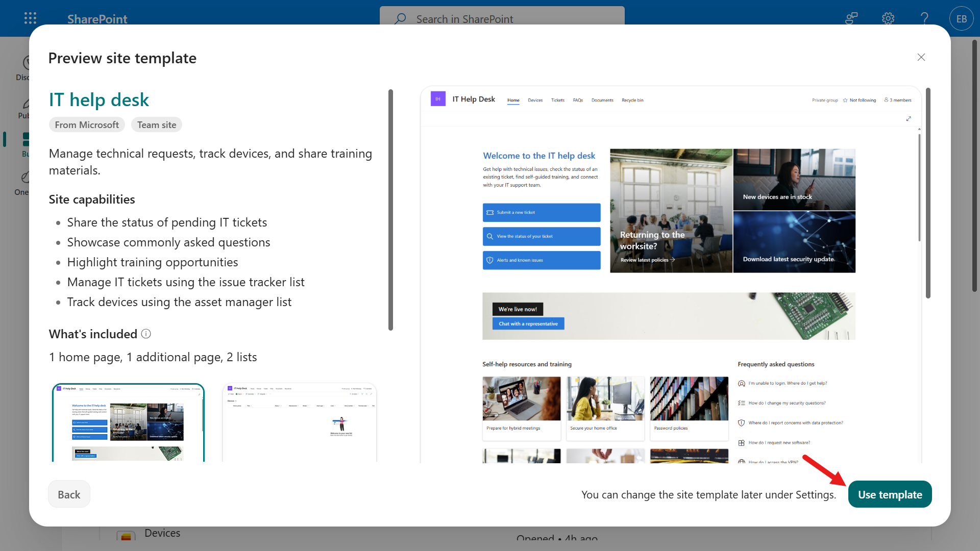
Task: Click Use template button
Action: coord(890,494)
